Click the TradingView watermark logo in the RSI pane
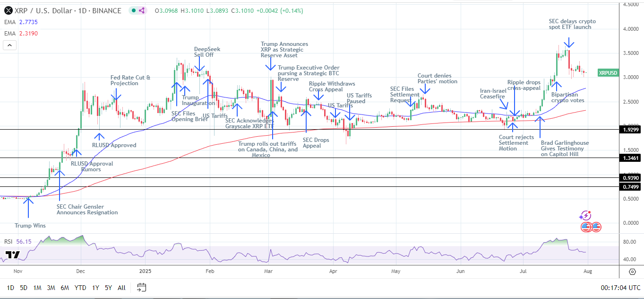The image size is (644, 299). pos(13,255)
